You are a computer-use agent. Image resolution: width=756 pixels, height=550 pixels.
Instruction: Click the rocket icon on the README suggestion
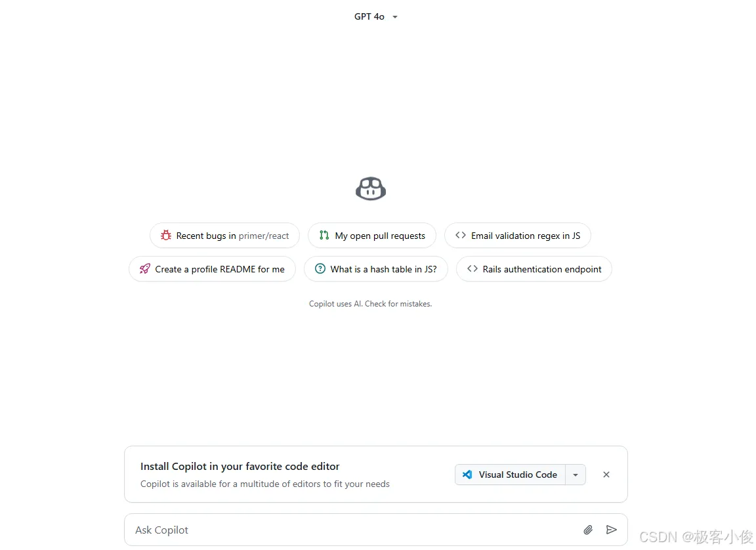[x=144, y=268]
